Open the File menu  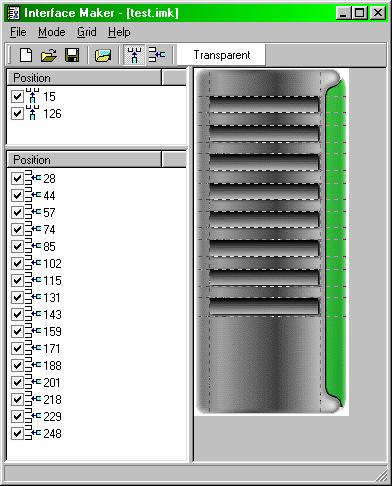point(18,32)
